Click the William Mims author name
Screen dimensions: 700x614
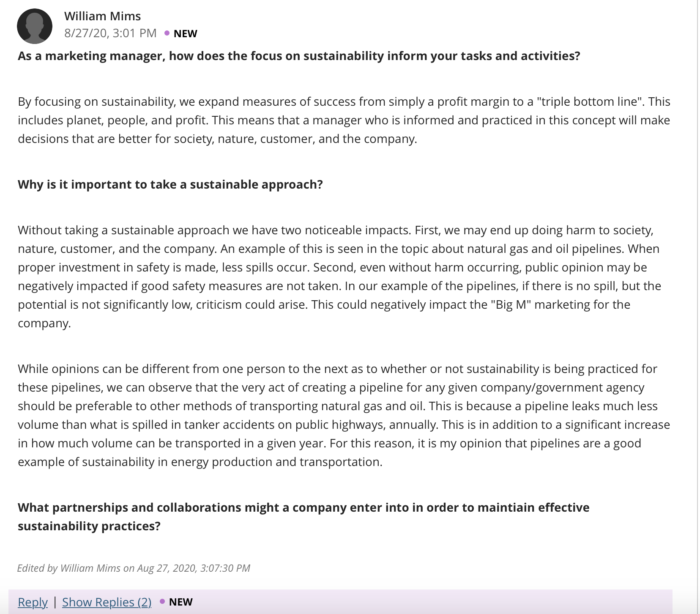(102, 16)
